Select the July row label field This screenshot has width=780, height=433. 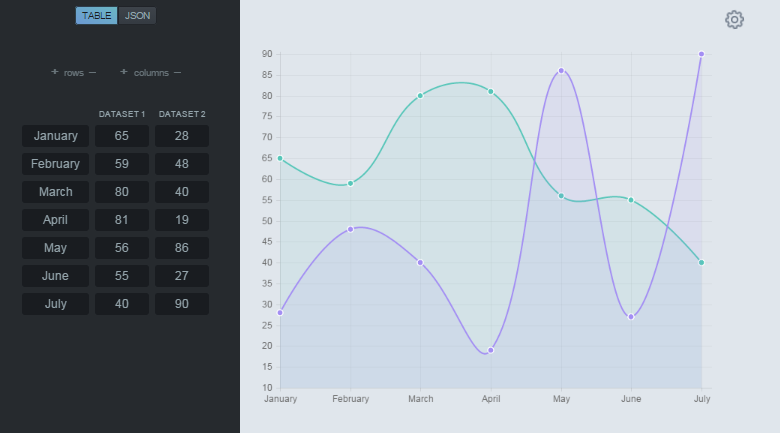point(56,304)
